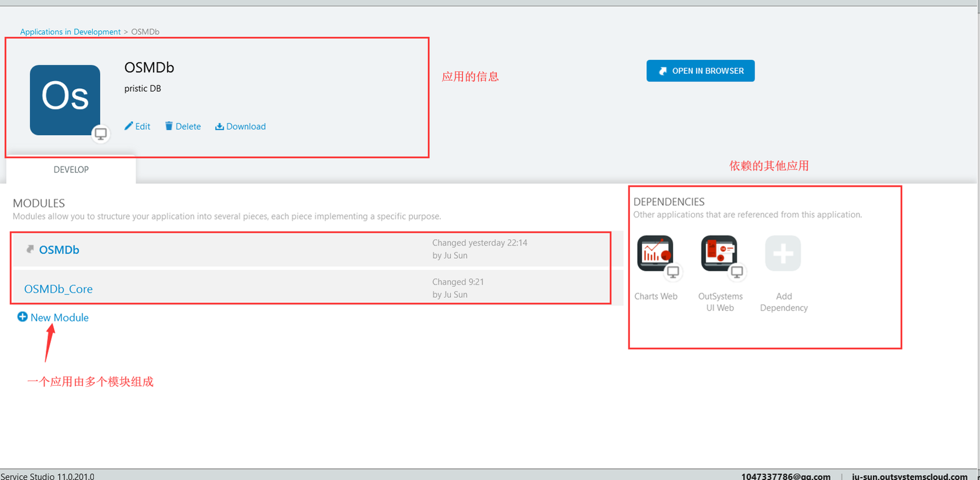Image resolution: width=980 pixels, height=480 pixels.
Task: Click the 'pristic DB' description text
Action: click(142, 89)
